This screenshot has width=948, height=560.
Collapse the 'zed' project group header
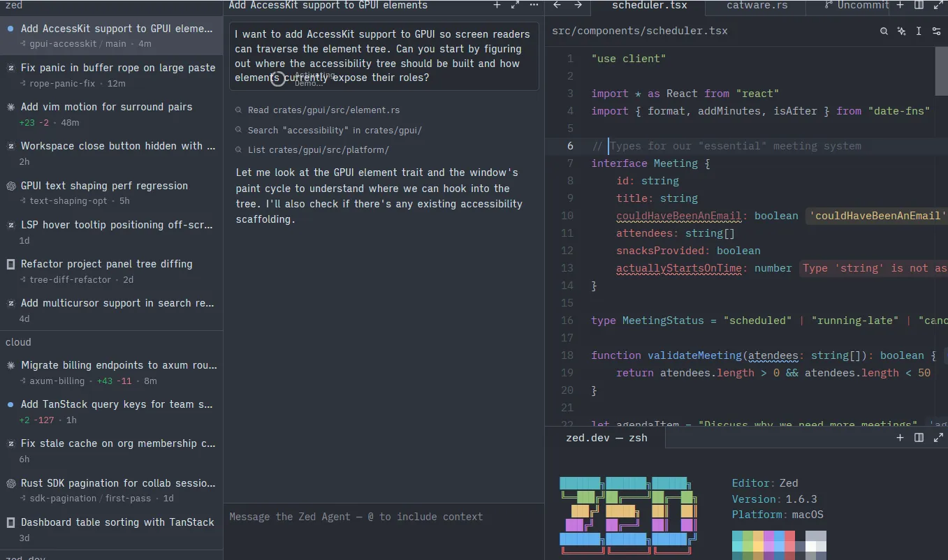click(x=112, y=6)
